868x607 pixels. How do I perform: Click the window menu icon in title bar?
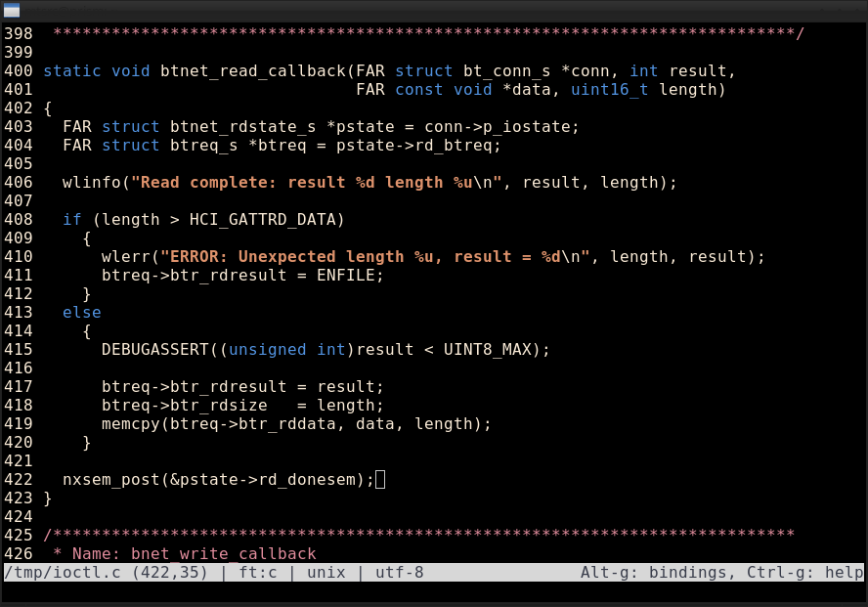point(12,11)
